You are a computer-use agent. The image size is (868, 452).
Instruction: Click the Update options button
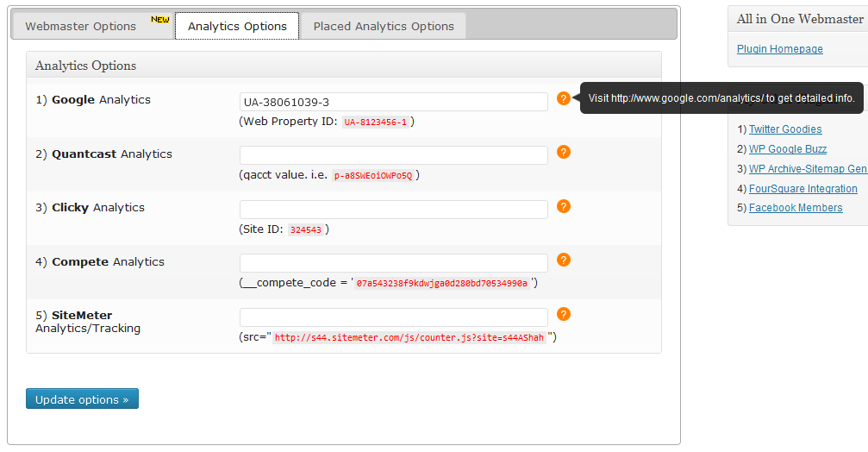coord(82,399)
